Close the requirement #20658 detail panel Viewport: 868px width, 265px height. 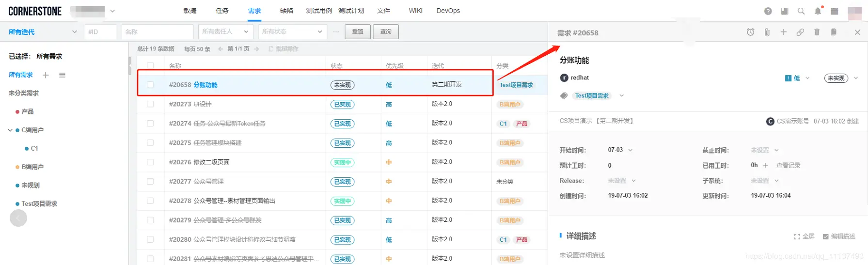(x=857, y=32)
